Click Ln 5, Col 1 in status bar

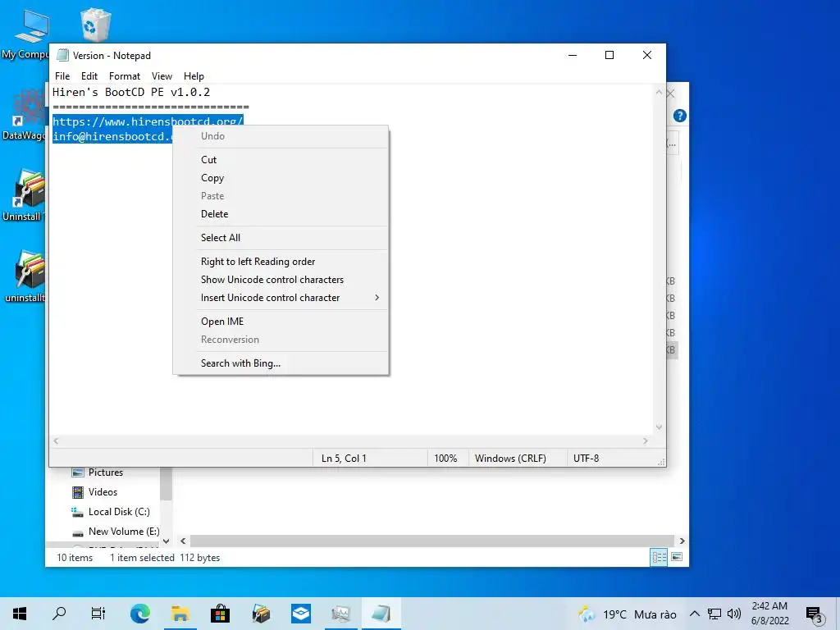click(x=344, y=459)
